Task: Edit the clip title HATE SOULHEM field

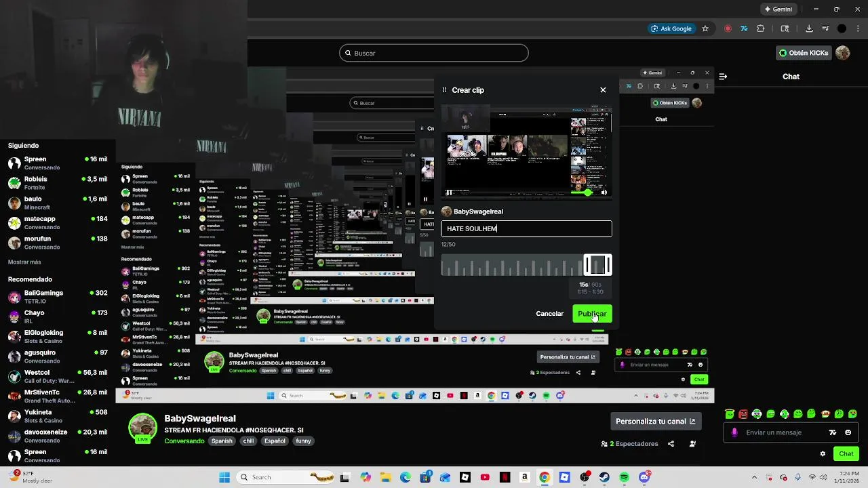Action: coord(526,228)
